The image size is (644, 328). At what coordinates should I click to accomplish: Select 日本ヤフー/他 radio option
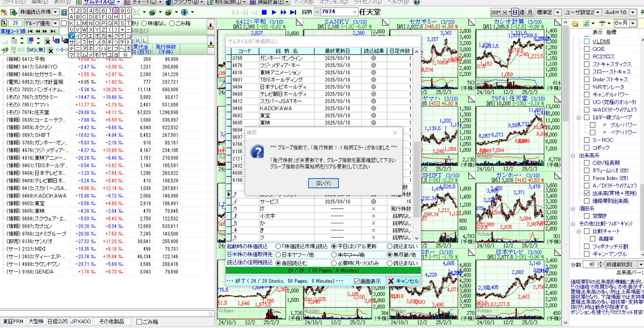[x=278, y=255]
